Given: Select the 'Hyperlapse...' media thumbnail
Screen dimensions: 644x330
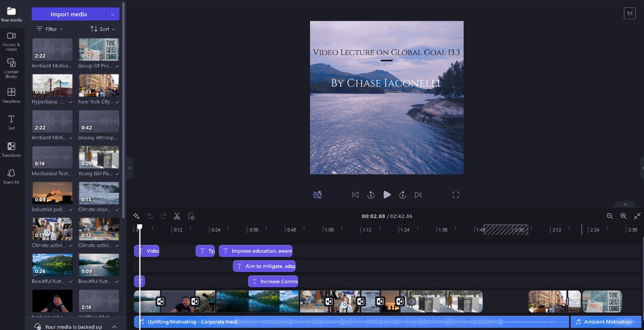Looking at the screenshot, I should coord(52,85).
